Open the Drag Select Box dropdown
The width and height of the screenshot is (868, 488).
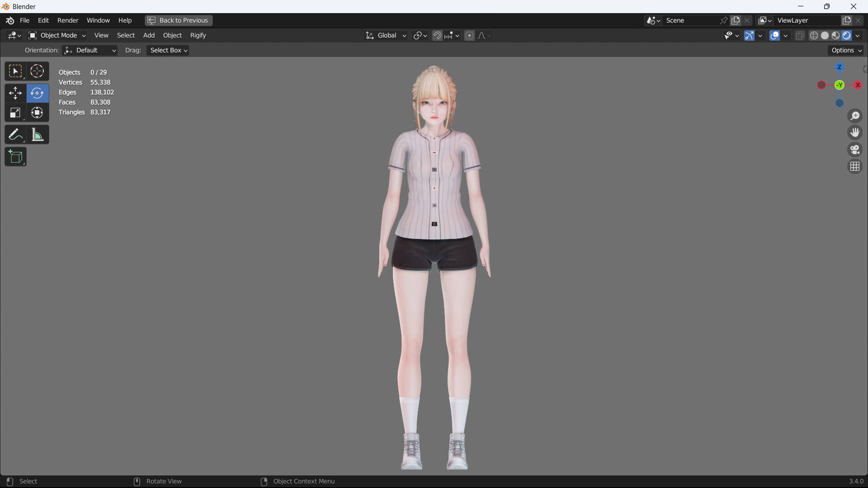(x=168, y=51)
